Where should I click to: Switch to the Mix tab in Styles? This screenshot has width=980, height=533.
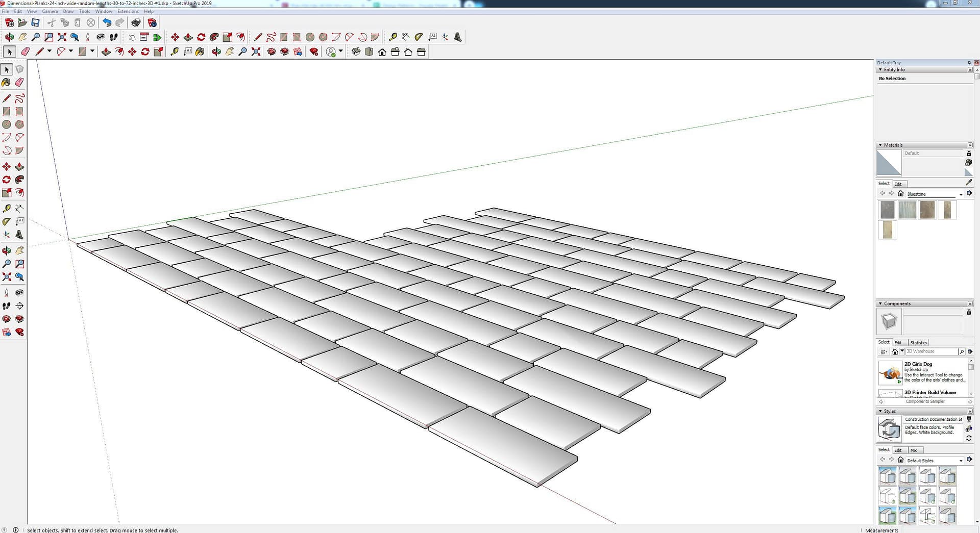914,450
